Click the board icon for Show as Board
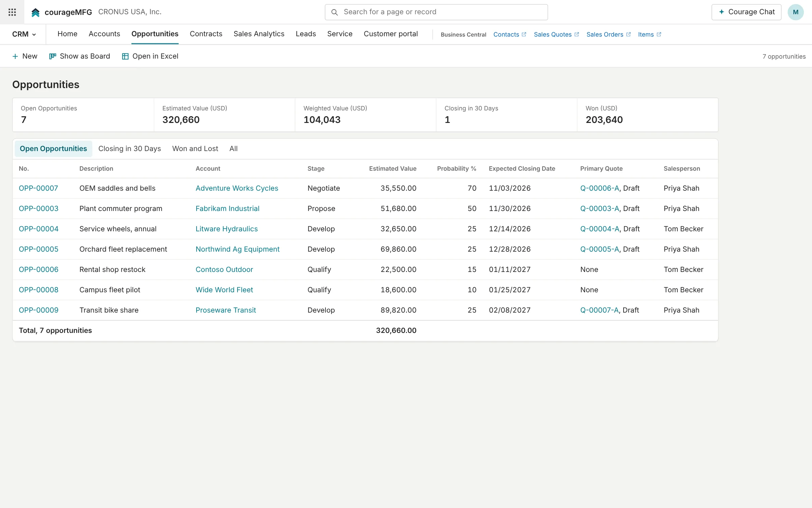Screen dimensions: 812x508 point(52,57)
